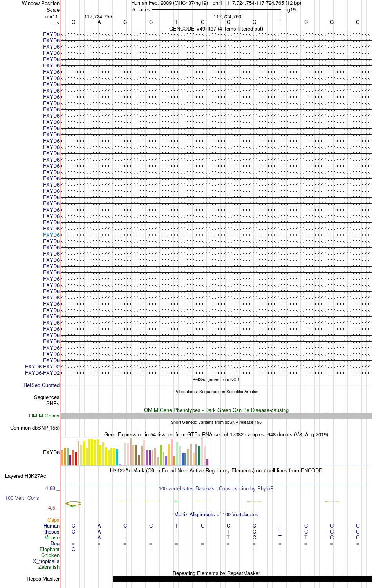This screenshot has width=372, height=588.
Task: Click the black RepeatMasker element bar
Action: pyautogui.click(x=242, y=579)
